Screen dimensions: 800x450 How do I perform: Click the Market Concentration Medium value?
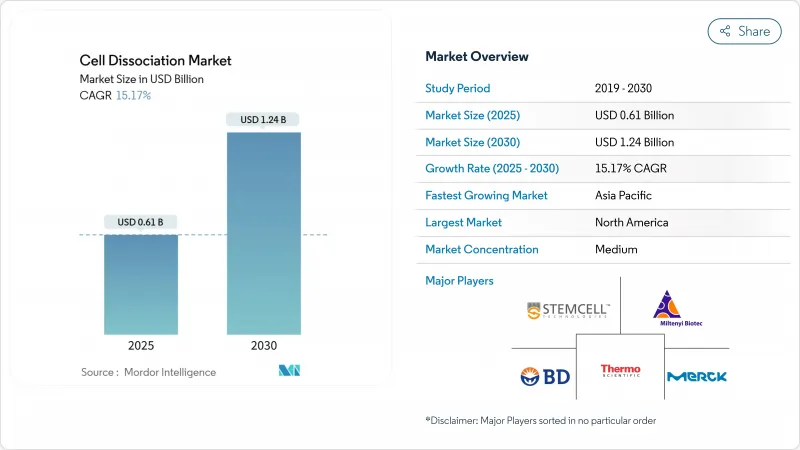[x=616, y=249]
